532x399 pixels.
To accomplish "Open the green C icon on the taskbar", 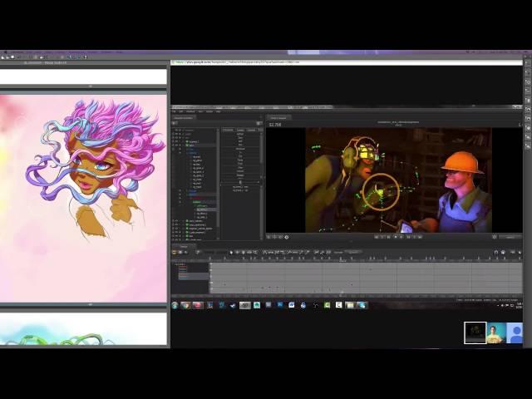I will (327, 305).
